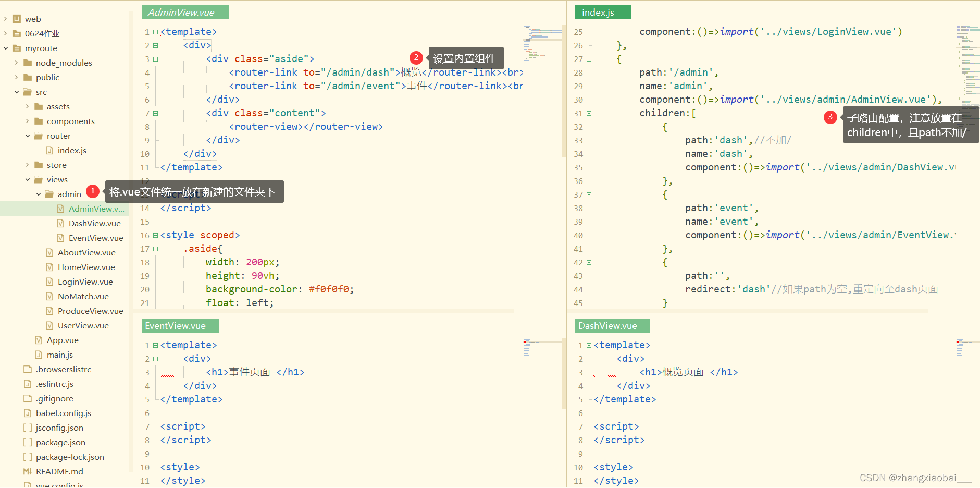
Task: Click the node_modules folder icon
Action: click(28, 63)
